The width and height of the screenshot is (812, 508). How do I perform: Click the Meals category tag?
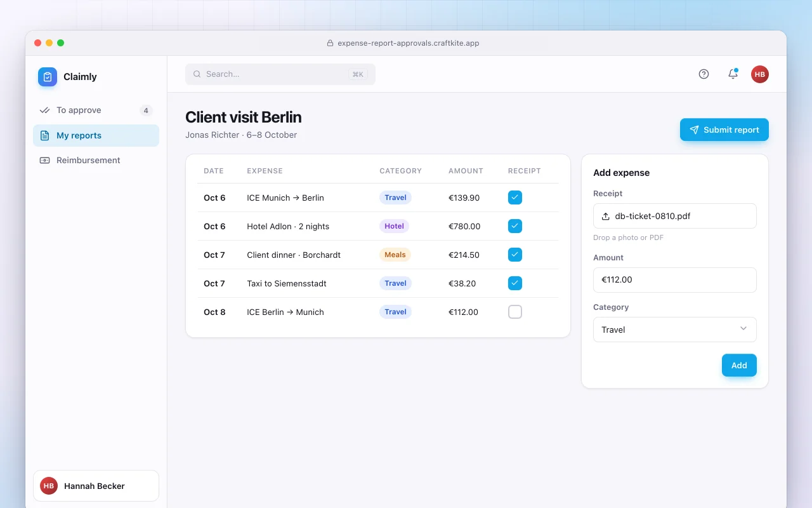click(395, 255)
